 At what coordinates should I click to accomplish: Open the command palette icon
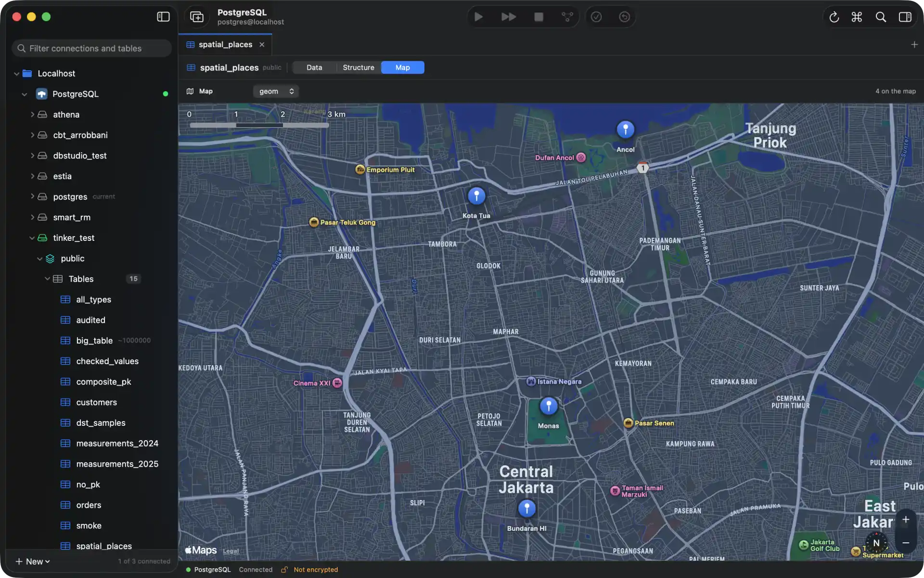click(x=857, y=17)
